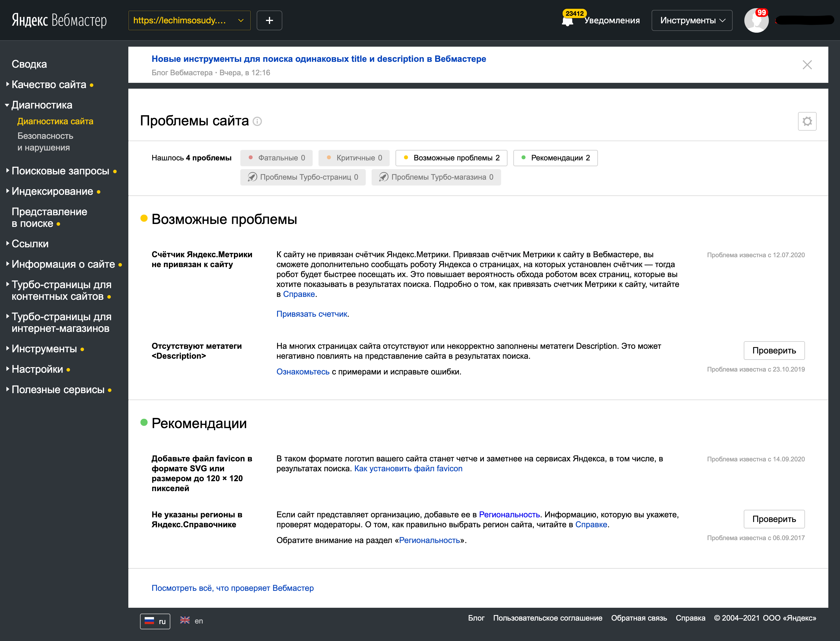Toggle the Возможные проблемы filter
Image resolution: width=840 pixels, height=641 pixels.
[452, 158]
